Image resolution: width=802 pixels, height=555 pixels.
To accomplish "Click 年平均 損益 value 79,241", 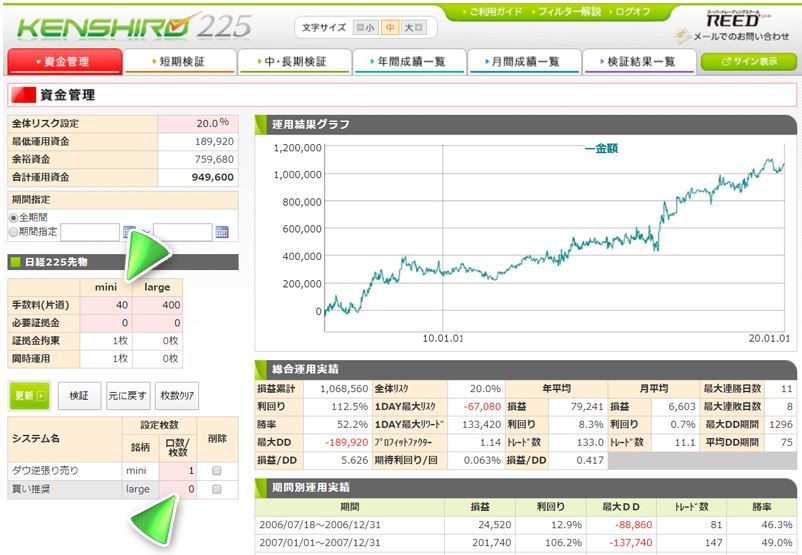I will click(587, 407).
